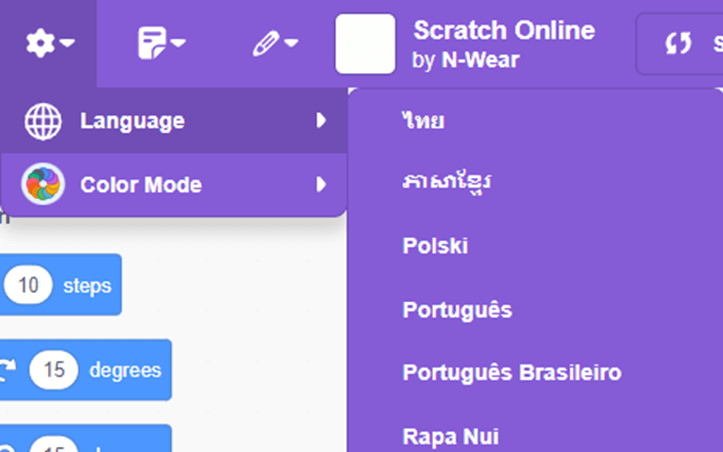Click the settings gear icon

point(40,43)
